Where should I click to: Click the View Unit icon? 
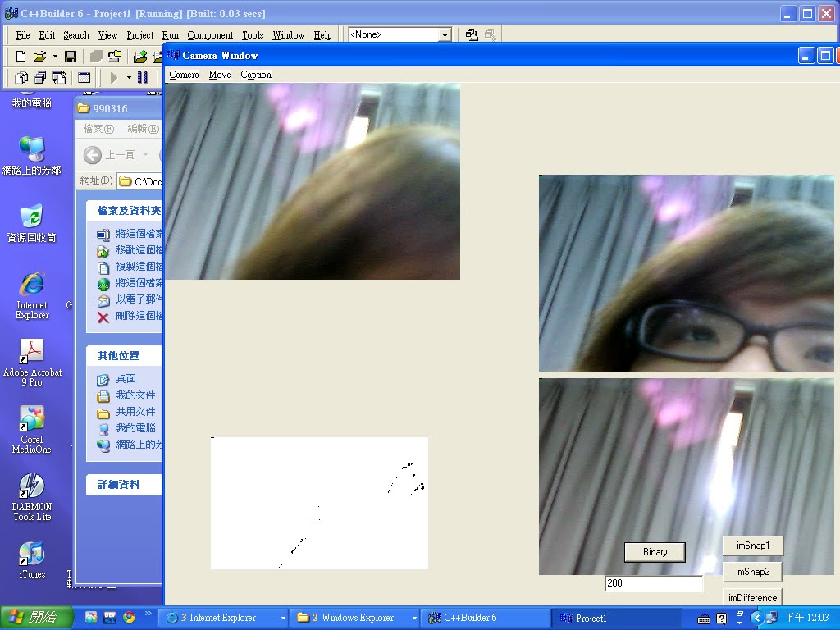[21, 78]
